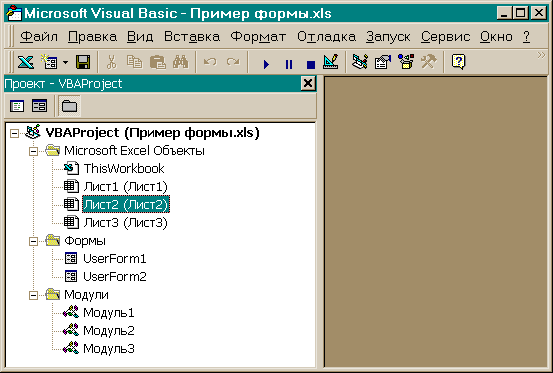Open the Вставка menu

192,37
